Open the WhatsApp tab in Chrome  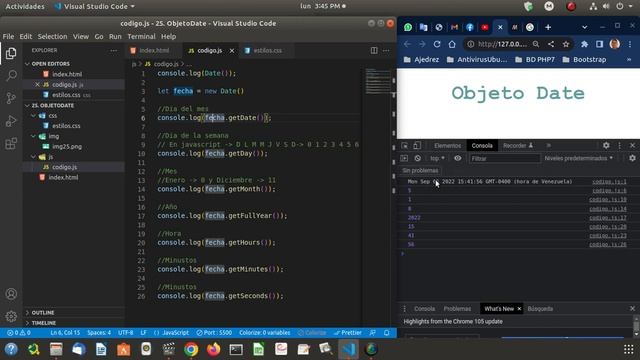point(408,27)
